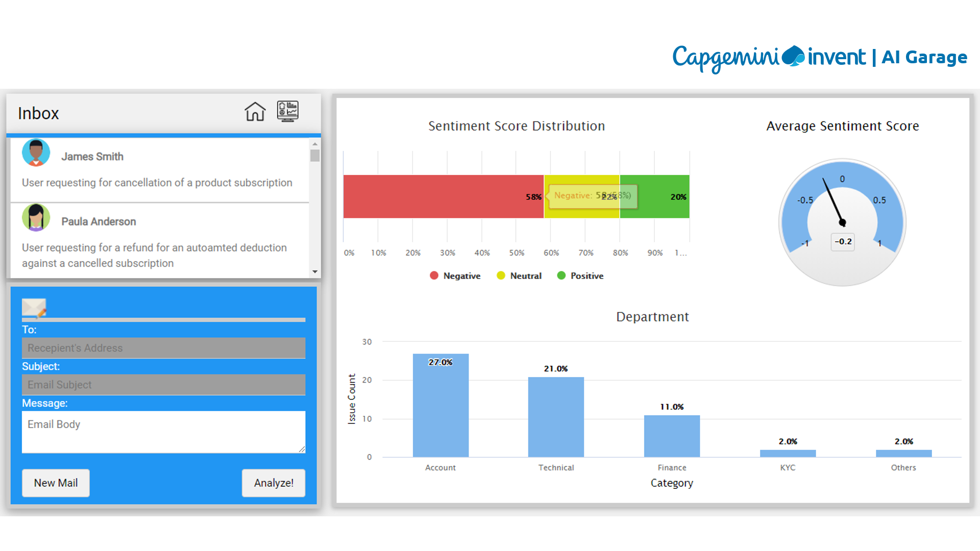The image size is (980, 551).
Task: Click James Smith's avatar icon
Action: pos(36,153)
